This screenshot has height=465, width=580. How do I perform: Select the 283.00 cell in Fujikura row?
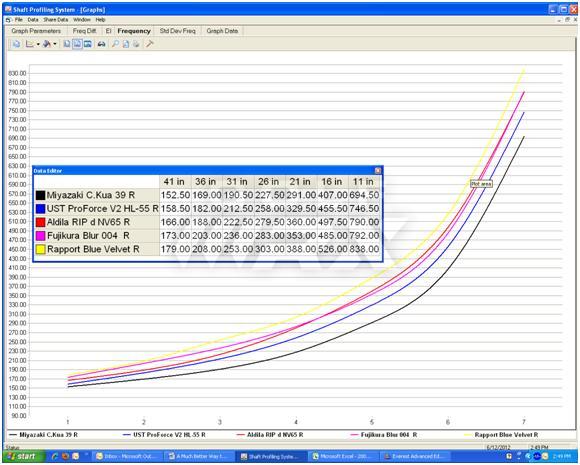(270, 236)
